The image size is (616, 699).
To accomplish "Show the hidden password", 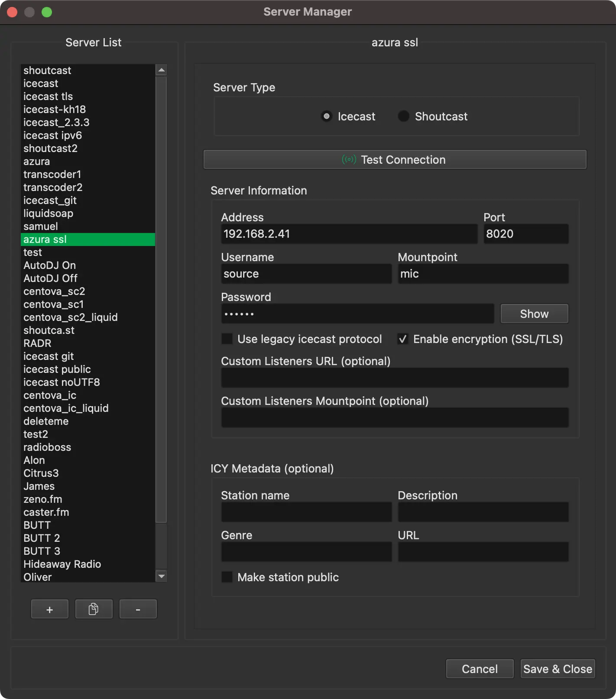I will 534,314.
